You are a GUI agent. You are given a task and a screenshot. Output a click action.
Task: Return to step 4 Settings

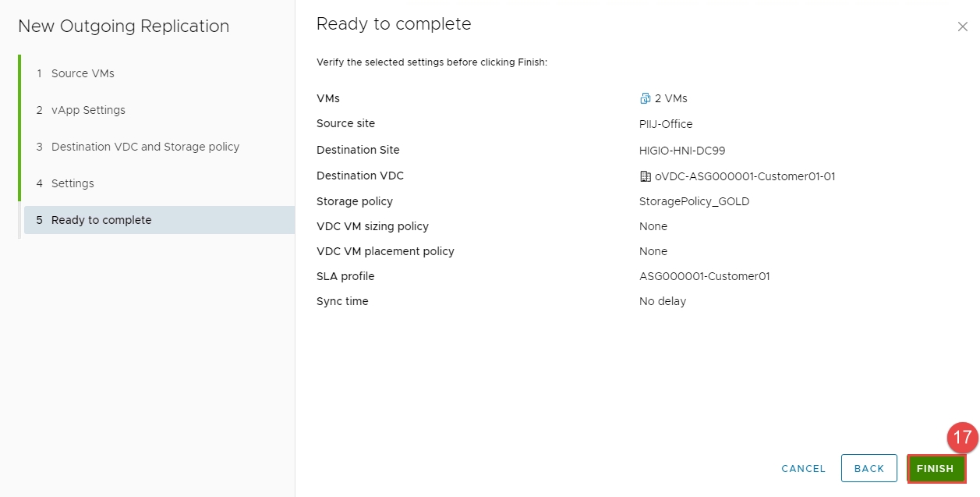tap(72, 183)
